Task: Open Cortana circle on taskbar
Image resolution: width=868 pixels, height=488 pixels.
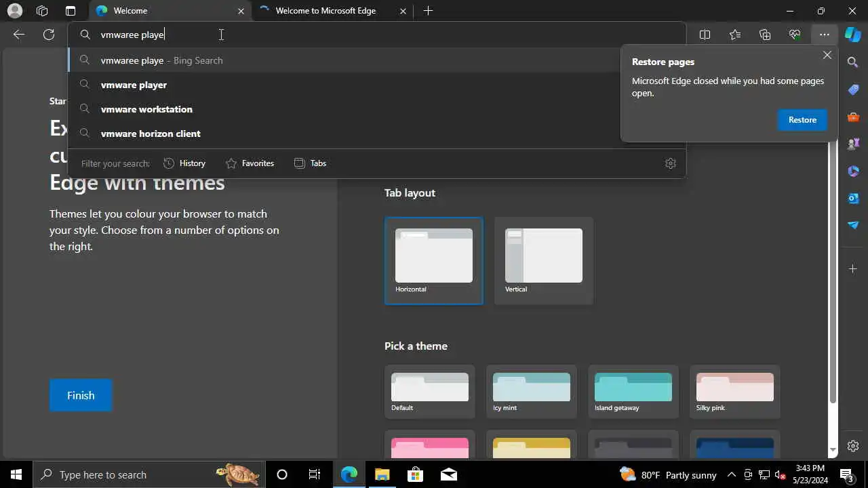Action: click(x=282, y=474)
